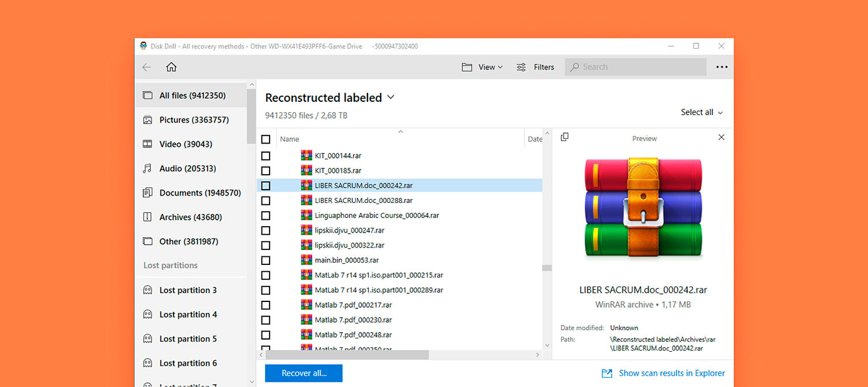868x387 pixels.
Task: Click the RAR icon of Linguaphone Arabic Course_000064.rar
Action: [x=306, y=215]
